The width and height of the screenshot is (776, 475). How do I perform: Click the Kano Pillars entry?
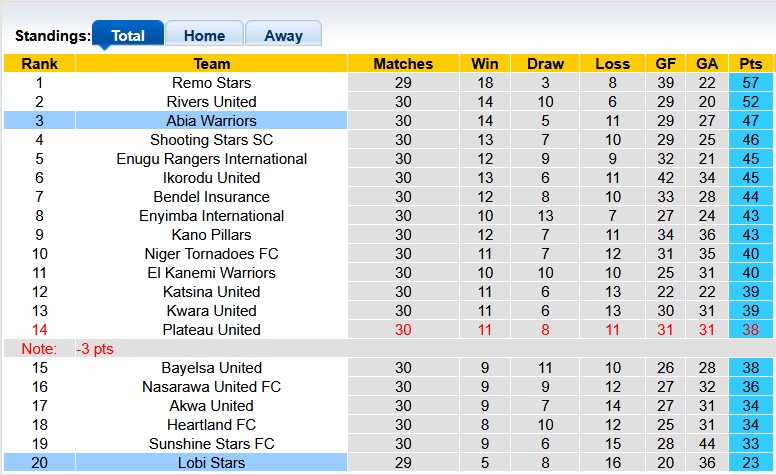211,235
